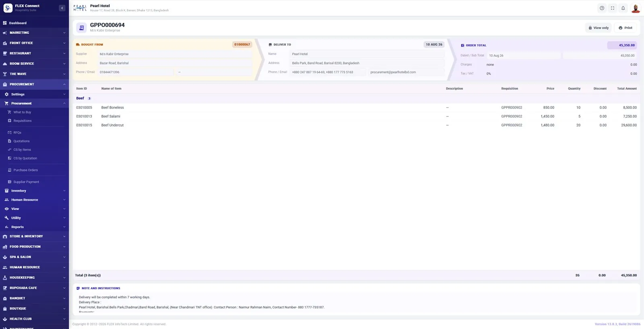This screenshot has height=329, width=644.
Task: Toggle fullscreen mode icon
Action: 613,8
